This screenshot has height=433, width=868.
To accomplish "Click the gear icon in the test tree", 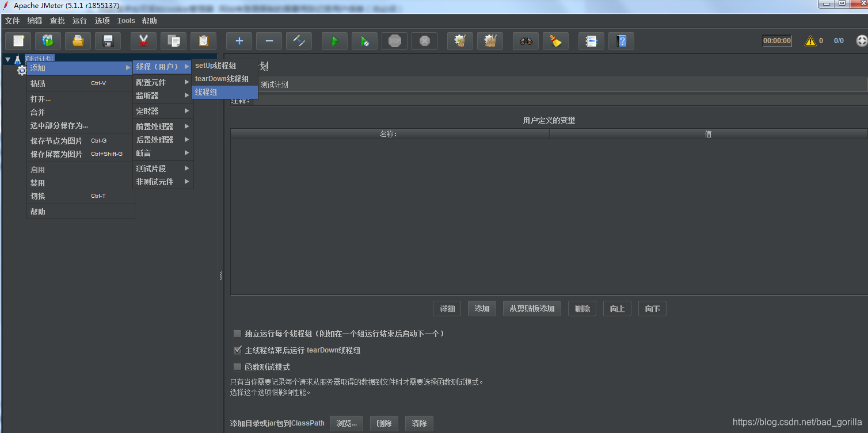I will 21,70.
